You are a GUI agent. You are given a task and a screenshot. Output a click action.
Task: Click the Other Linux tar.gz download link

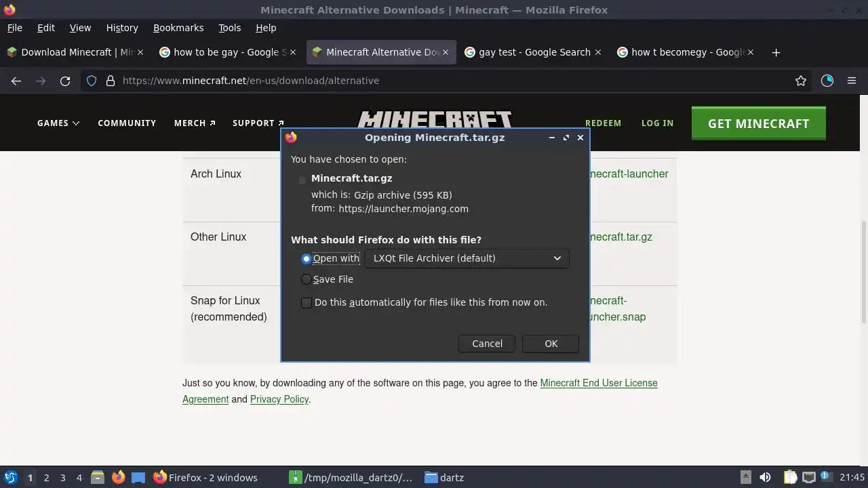(x=621, y=237)
